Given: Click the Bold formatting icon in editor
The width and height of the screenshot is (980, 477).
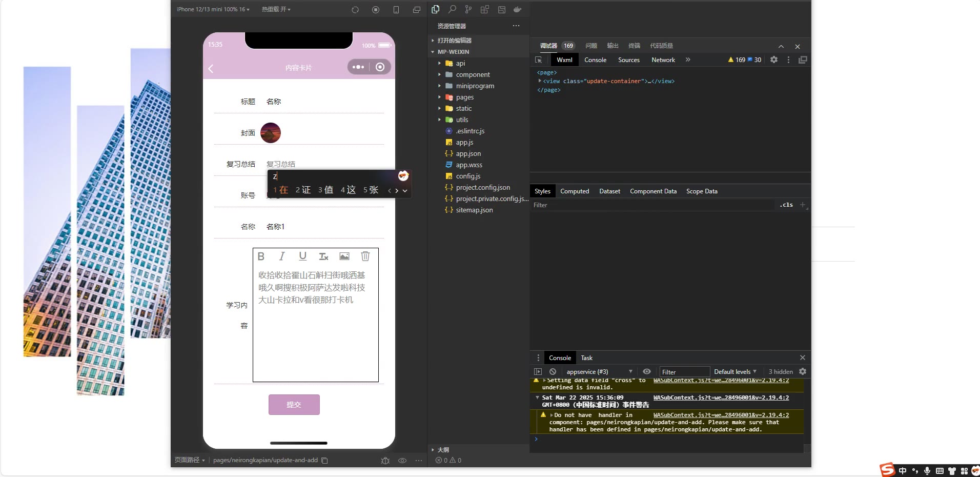Looking at the screenshot, I should 261,256.
